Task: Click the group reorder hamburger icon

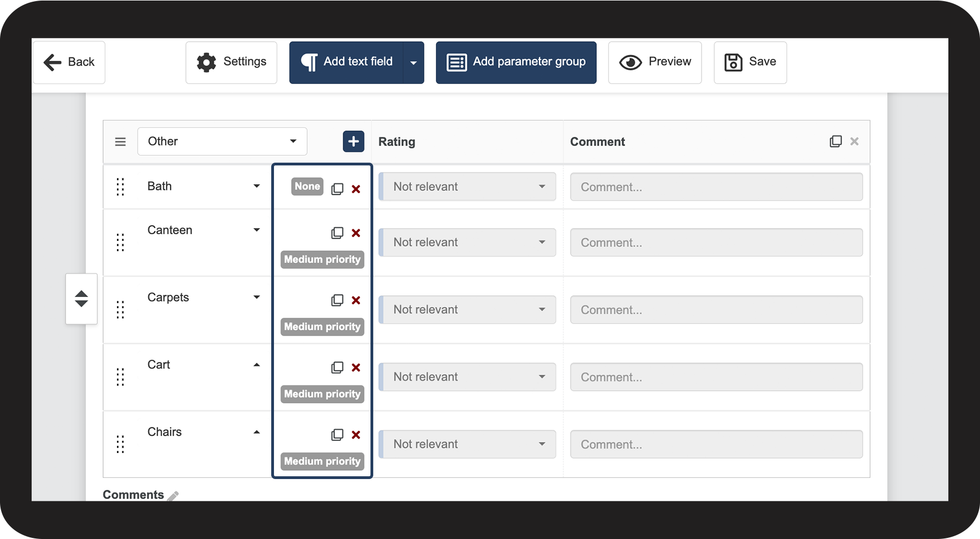Action: coord(120,142)
